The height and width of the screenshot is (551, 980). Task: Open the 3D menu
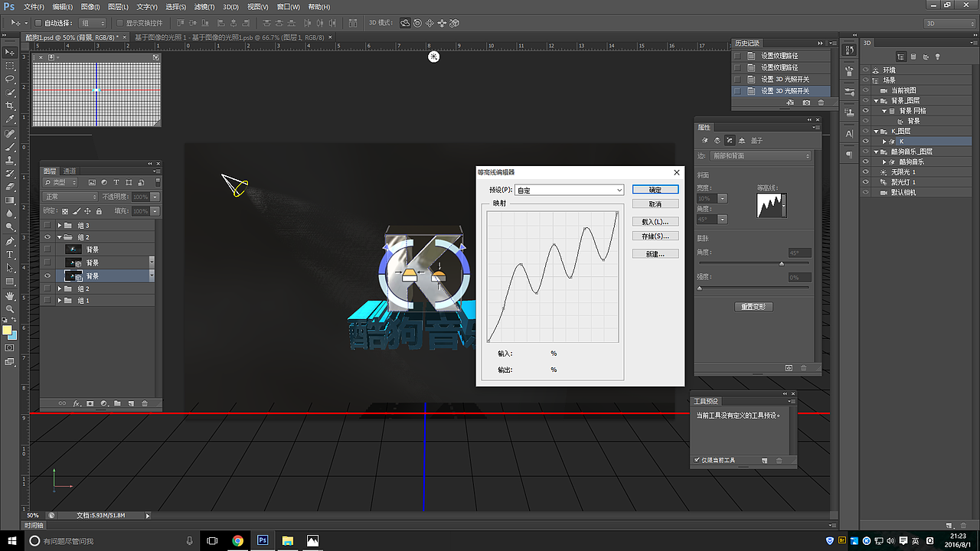coord(230,7)
